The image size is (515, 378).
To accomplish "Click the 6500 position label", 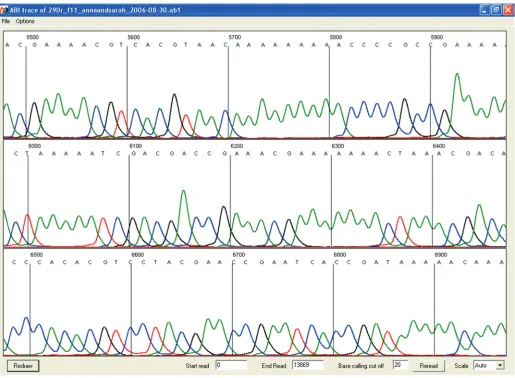I will tap(37, 255).
